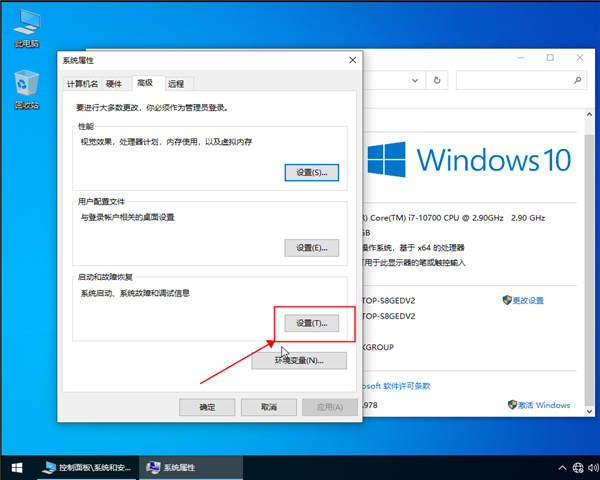Viewport: 600px width, 480px height.
Task: Click the 启动和故障恢复 设置(T)... button
Action: pos(312,323)
